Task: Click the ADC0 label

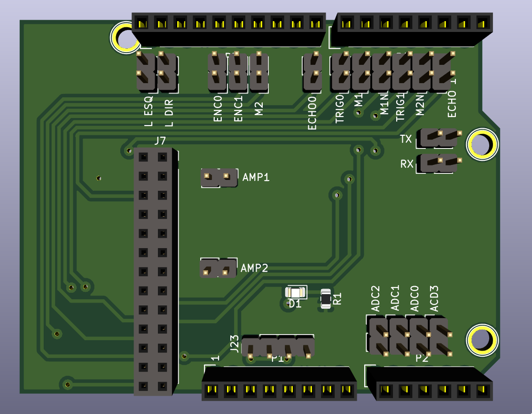Action: coord(415,298)
